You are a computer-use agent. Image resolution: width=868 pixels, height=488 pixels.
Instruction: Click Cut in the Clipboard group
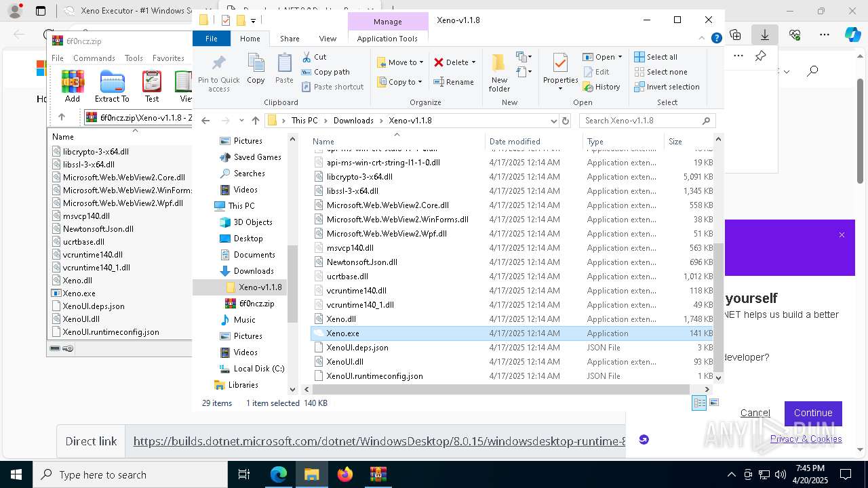pos(314,57)
